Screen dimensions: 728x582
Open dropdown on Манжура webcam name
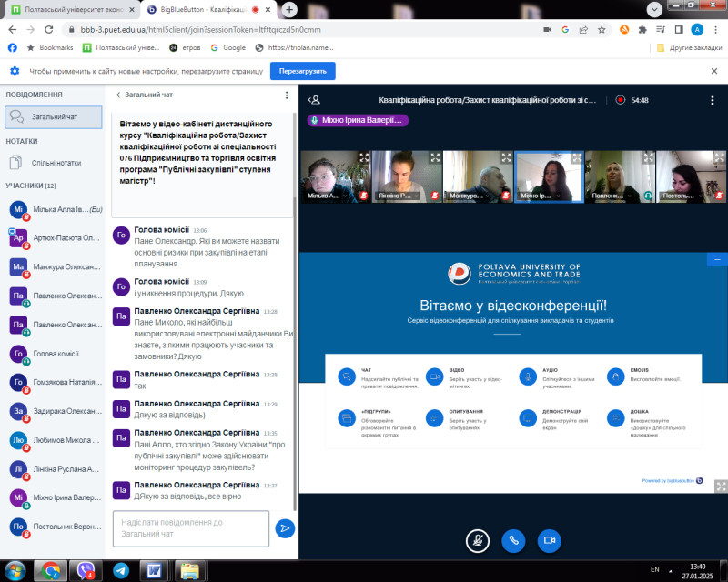tap(468, 195)
